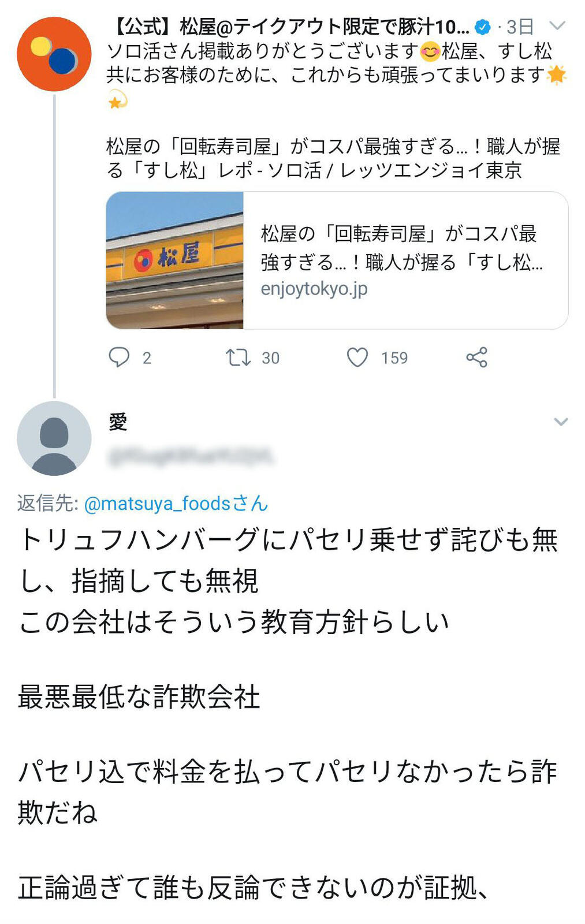Image resolution: width=585 pixels, height=924 pixels.
Task: Click the Matsuya storefront thumbnail image
Action: pyautogui.click(x=175, y=260)
